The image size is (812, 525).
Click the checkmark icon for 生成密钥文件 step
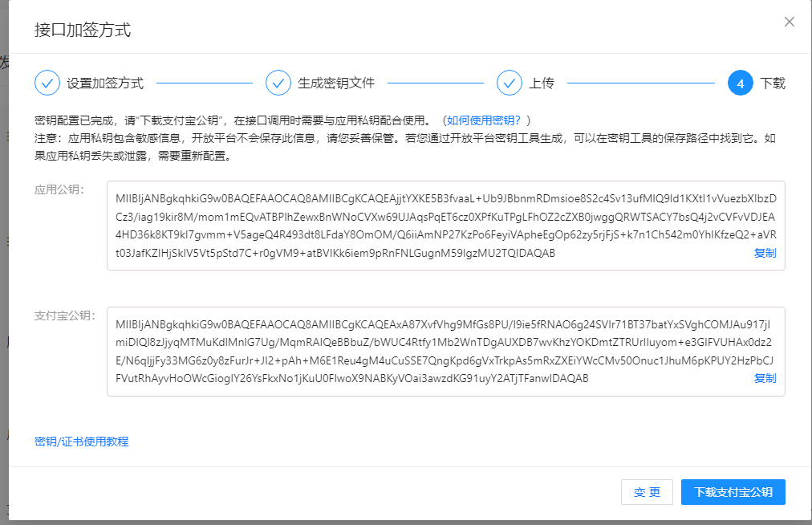point(278,82)
